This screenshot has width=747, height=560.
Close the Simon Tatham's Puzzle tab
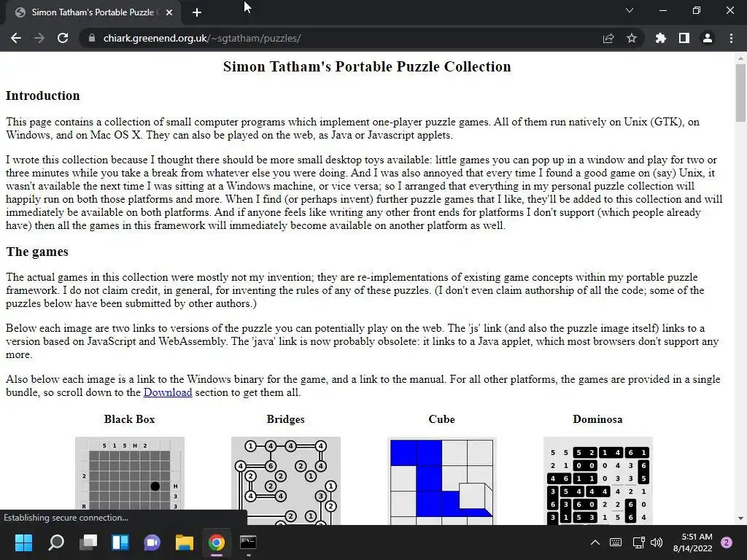point(169,12)
